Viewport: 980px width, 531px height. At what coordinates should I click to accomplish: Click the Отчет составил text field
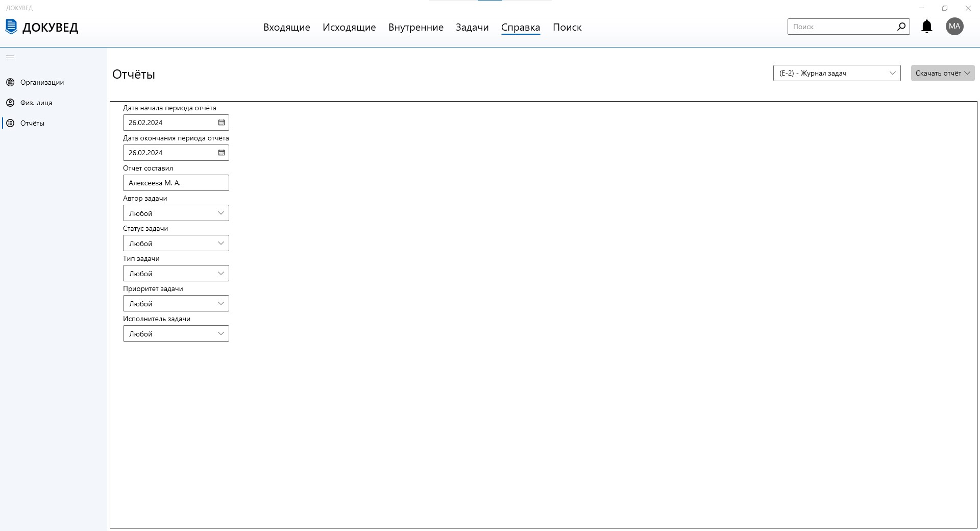(176, 183)
